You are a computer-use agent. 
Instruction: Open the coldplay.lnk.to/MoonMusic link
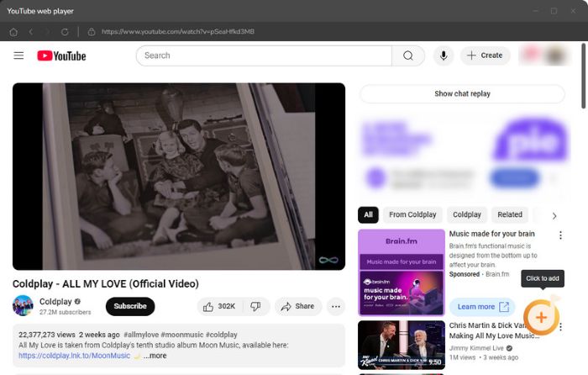[74, 356]
